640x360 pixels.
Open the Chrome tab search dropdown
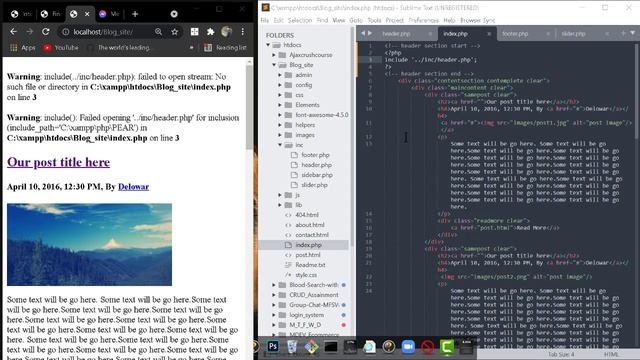174,14
